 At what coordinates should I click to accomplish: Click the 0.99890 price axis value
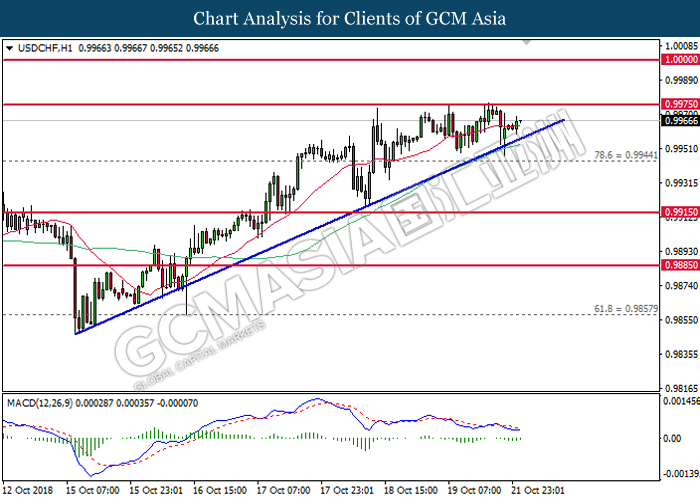[681, 80]
